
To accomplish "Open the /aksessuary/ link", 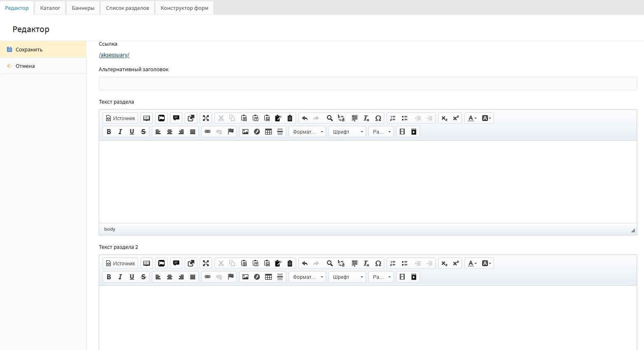I will (114, 55).
